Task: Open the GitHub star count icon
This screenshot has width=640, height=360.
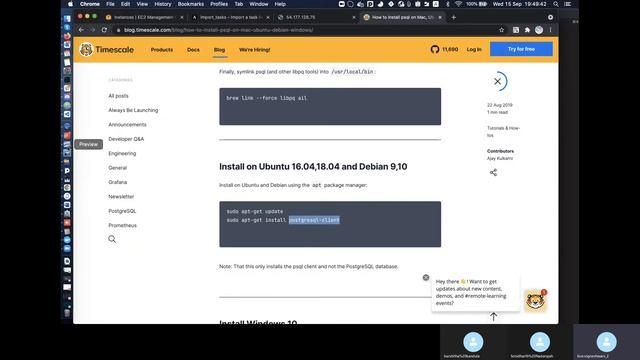Action: tap(435, 49)
